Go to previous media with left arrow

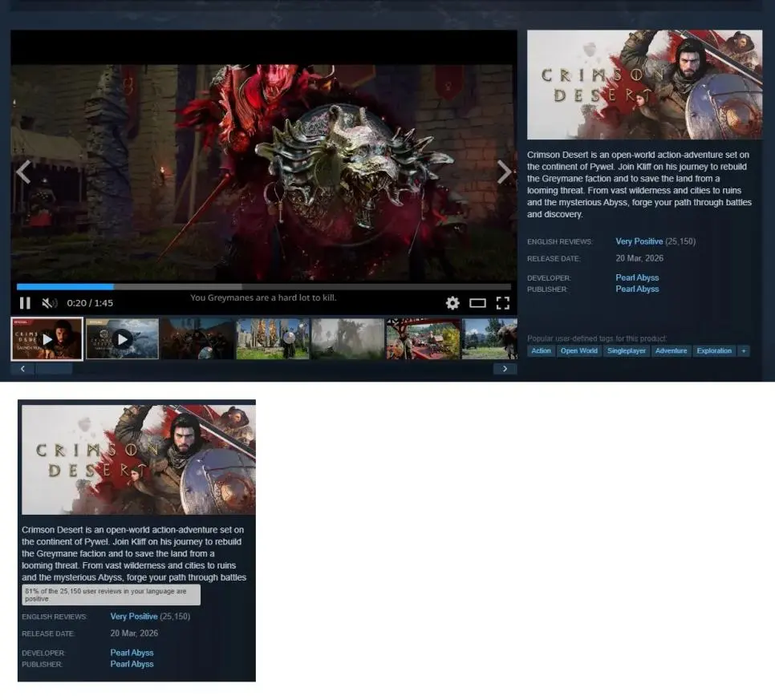click(23, 172)
